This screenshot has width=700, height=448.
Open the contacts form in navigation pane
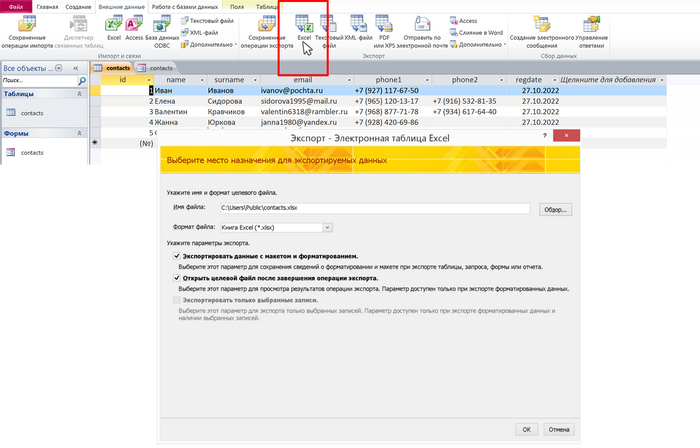(32, 153)
